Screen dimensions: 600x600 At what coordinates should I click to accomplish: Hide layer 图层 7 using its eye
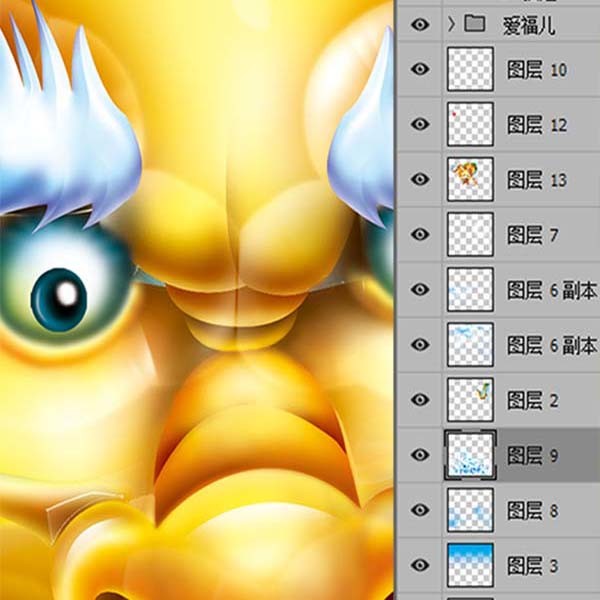tap(420, 235)
